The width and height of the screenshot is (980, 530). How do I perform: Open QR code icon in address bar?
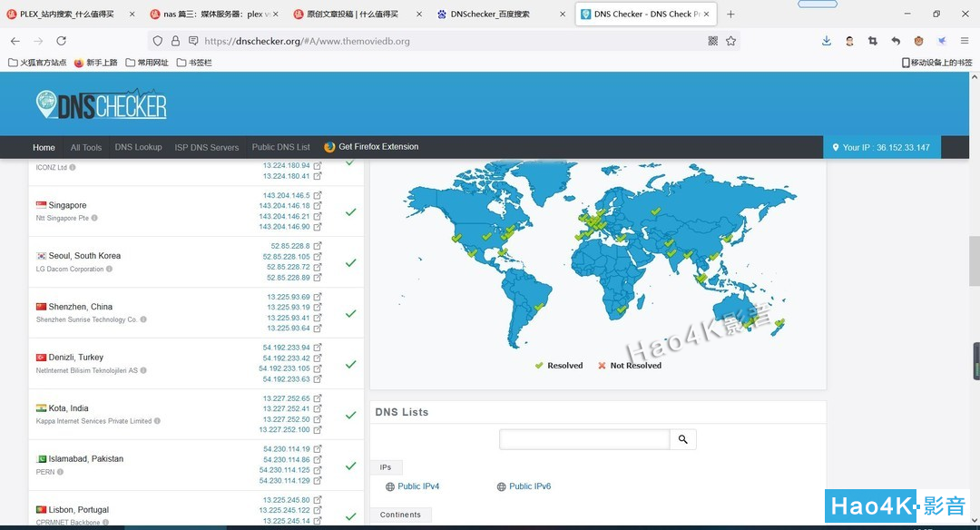click(x=712, y=41)
